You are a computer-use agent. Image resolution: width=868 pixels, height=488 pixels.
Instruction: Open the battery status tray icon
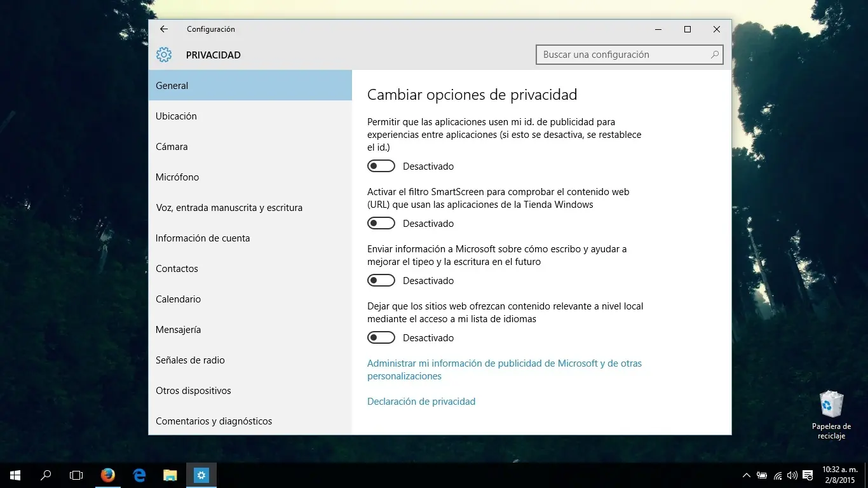coord(761,475)
